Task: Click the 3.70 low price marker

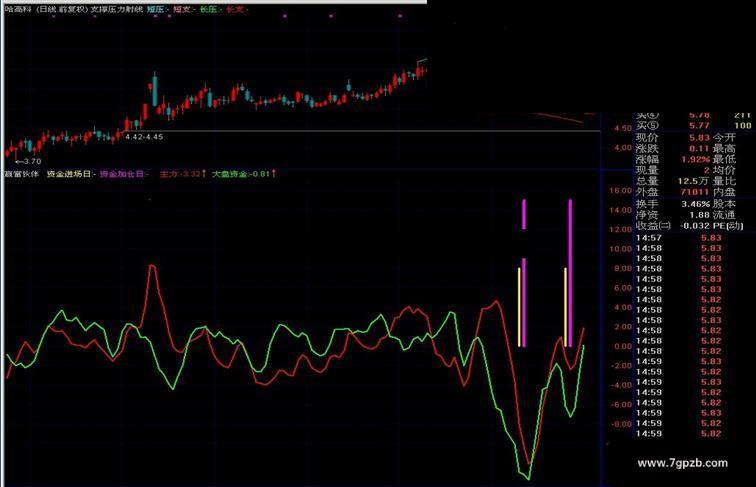Action: pyautogui.click(x=28, y=161)
